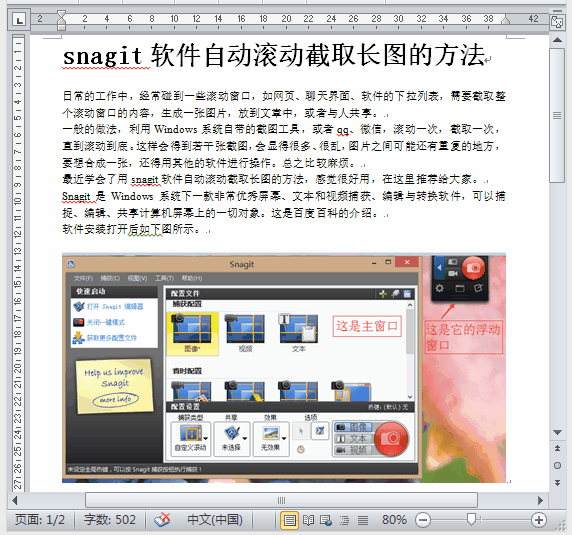Open 工具(T) menu in Snagit picture

coord(164,278)
